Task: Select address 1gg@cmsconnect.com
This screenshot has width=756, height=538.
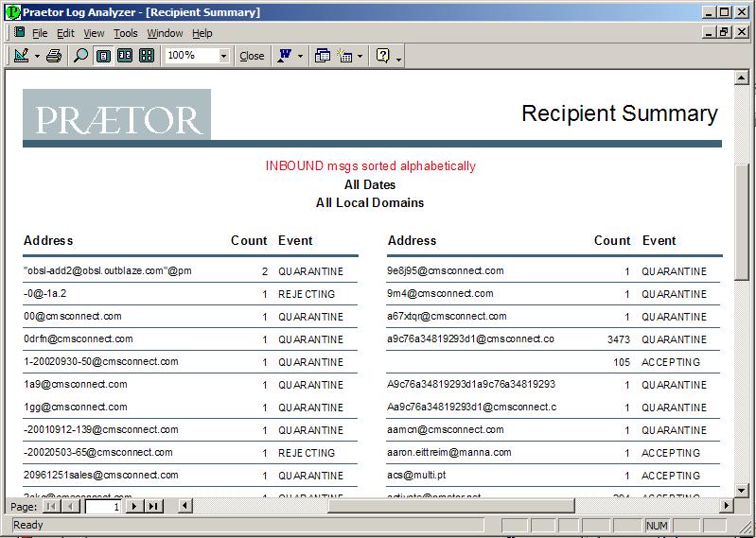Action: (x=75, y=407)
